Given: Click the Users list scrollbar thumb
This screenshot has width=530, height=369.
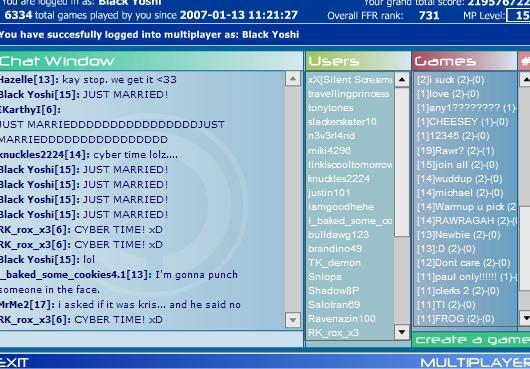Looking at the screenshot, I should [402, 162].
